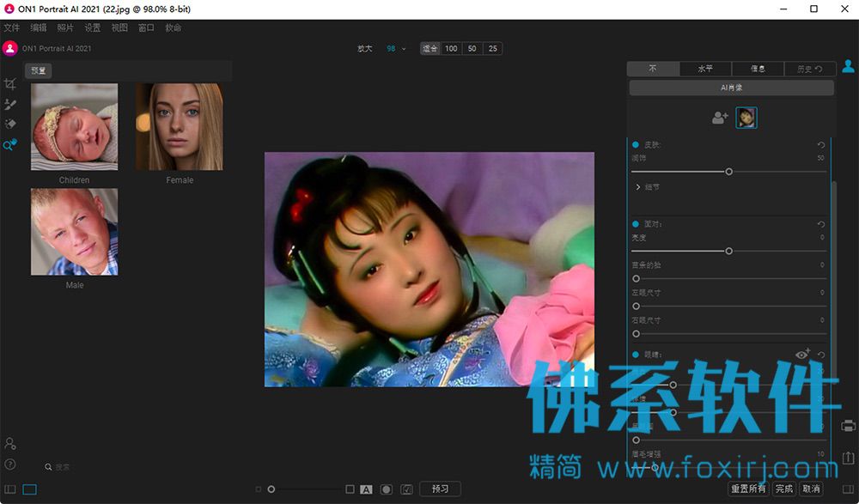Click the eye-with-sparkle tool in 眼睛 section
Image resolution: width=859 pixels, height=504 pixels.
802,354
